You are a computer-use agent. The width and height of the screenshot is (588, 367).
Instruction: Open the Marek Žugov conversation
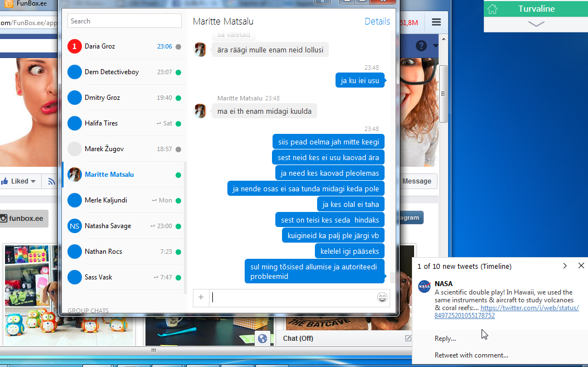(124, 149)
